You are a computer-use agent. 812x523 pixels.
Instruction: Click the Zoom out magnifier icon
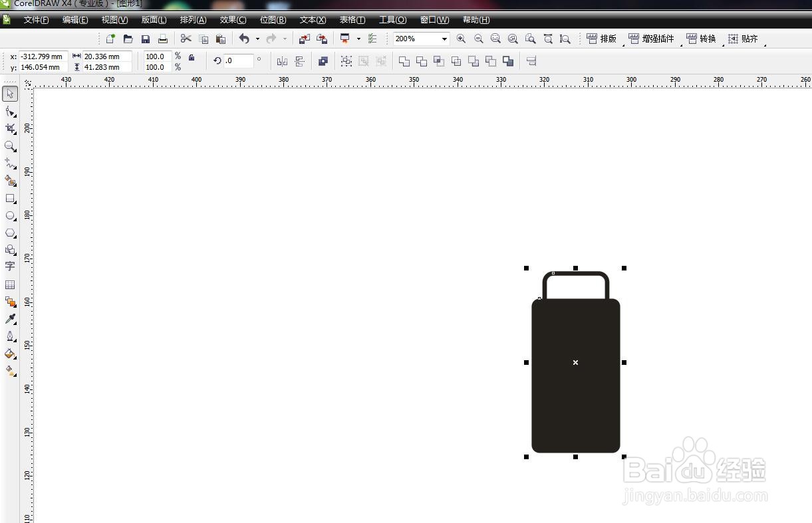pyautogui.click(x=478, y=39)
